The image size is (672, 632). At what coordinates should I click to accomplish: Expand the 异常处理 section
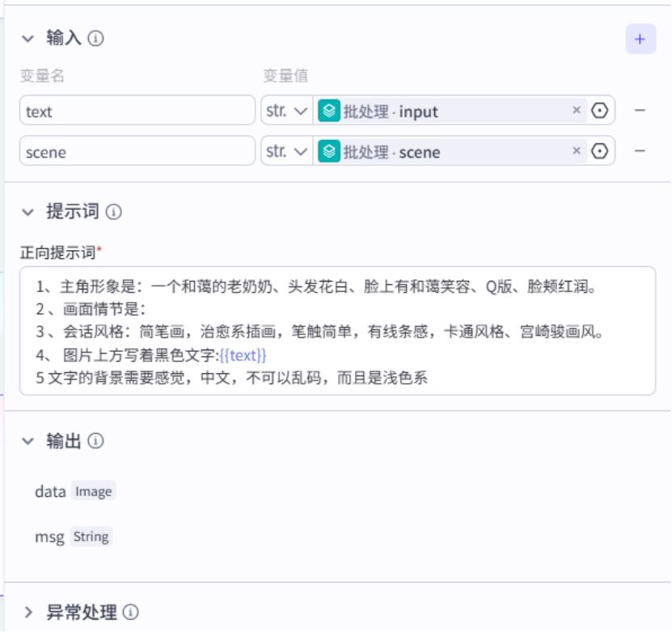coord(29,613)
